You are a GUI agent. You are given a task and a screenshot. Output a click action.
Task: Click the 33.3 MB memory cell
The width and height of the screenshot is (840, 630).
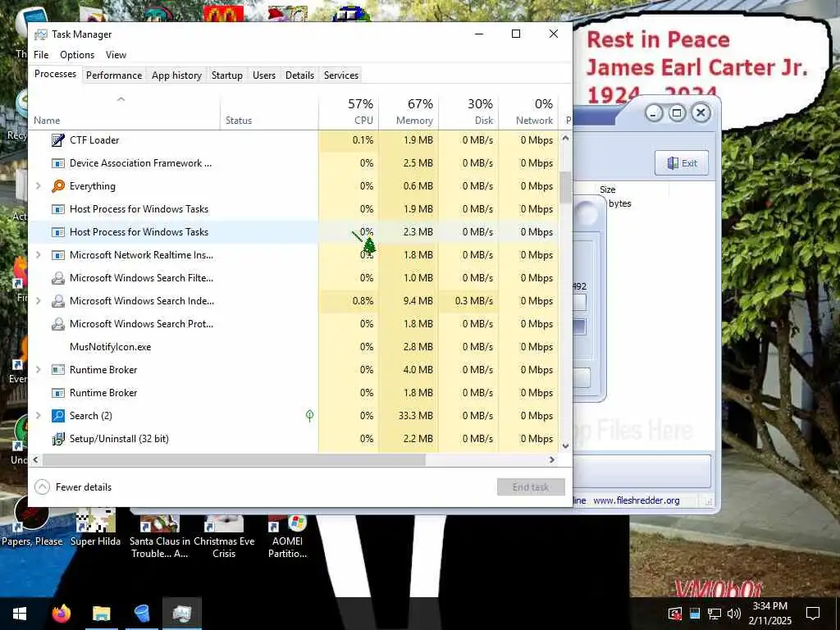[409, 416]
